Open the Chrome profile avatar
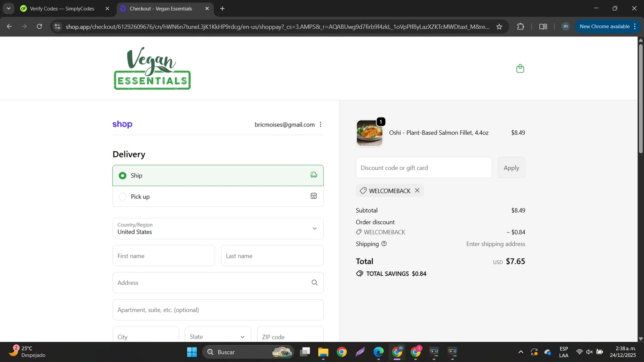644x362 pixels. pyautogui.click(x=565, y=27)
